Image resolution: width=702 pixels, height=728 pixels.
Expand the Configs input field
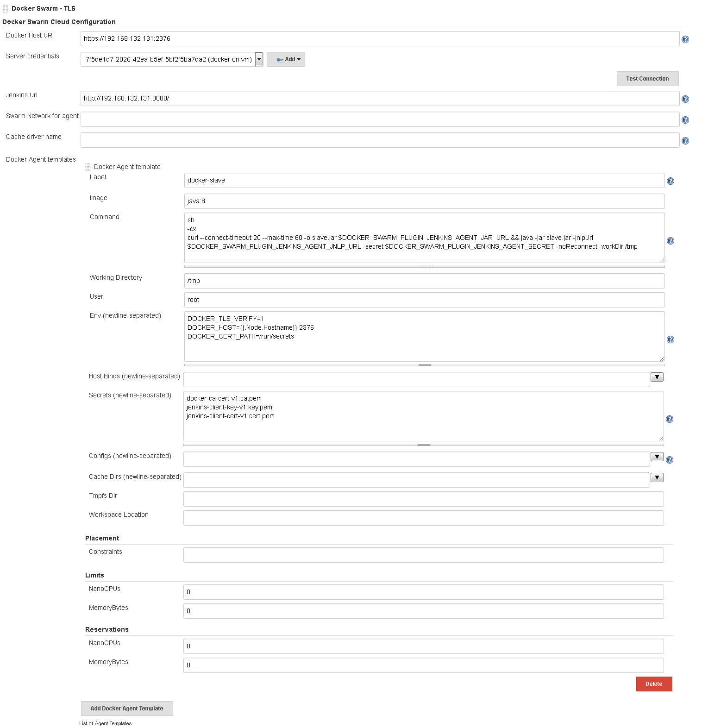pos(657,457)
